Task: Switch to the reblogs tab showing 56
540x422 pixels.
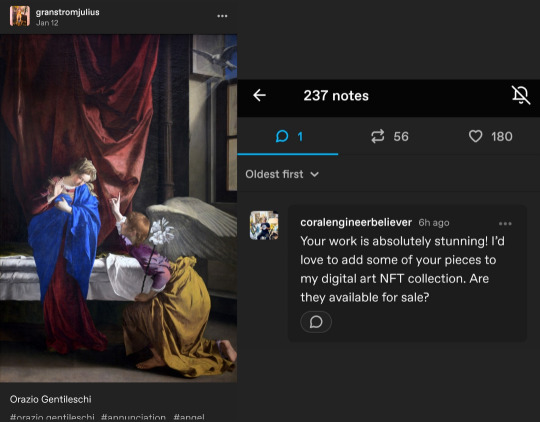Action: click(389, 136)
